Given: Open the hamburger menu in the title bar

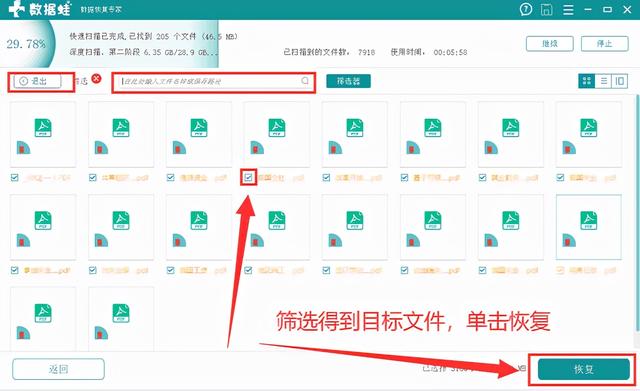Looking at the screenshot, I should tap(568, 9).
